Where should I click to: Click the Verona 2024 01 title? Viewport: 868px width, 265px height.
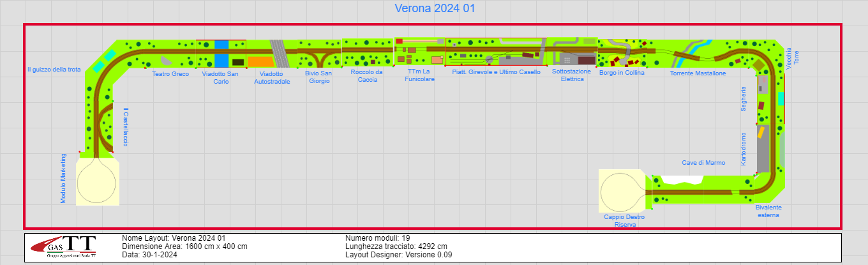click(x=435, y=9)
